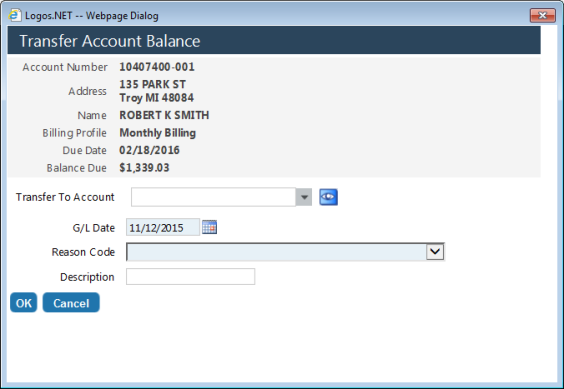Screen dimensions: 564x389
Task: Close the Logos.NET Webpage Dialog window
Action: 542,15
